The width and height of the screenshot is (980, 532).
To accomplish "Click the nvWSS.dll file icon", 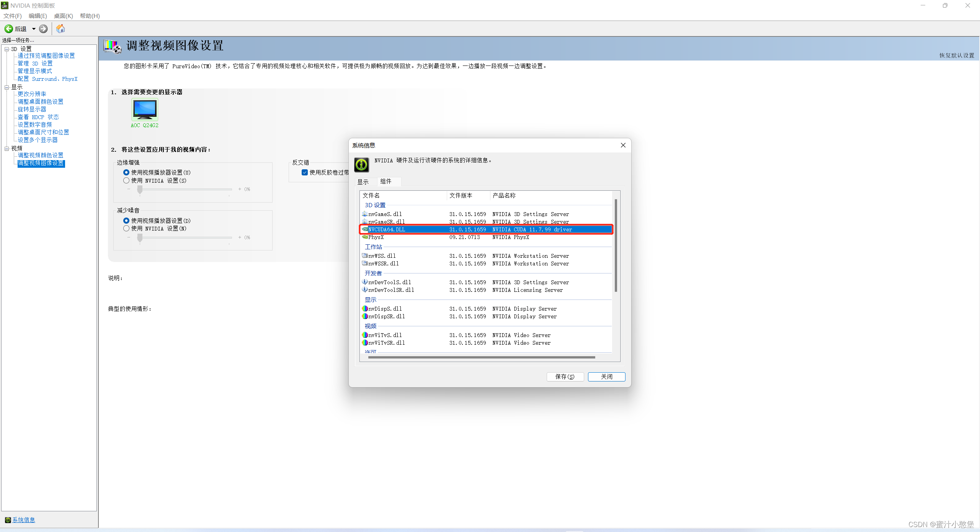I will [x=365, y=255].
